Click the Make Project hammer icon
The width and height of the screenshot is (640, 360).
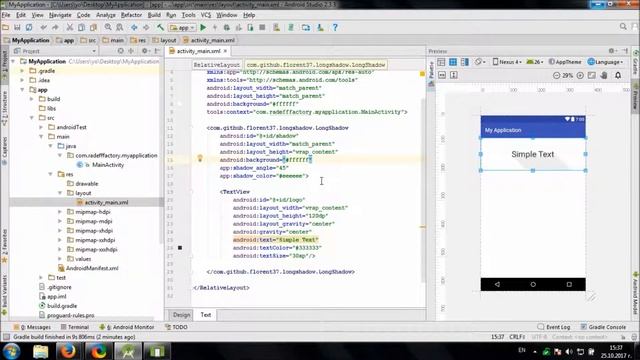pos(160,27)
